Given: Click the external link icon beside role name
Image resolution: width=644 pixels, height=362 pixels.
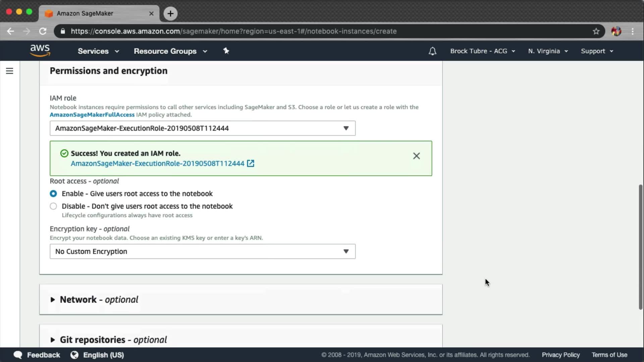Looking at the screenshot, I should [251, 164].
